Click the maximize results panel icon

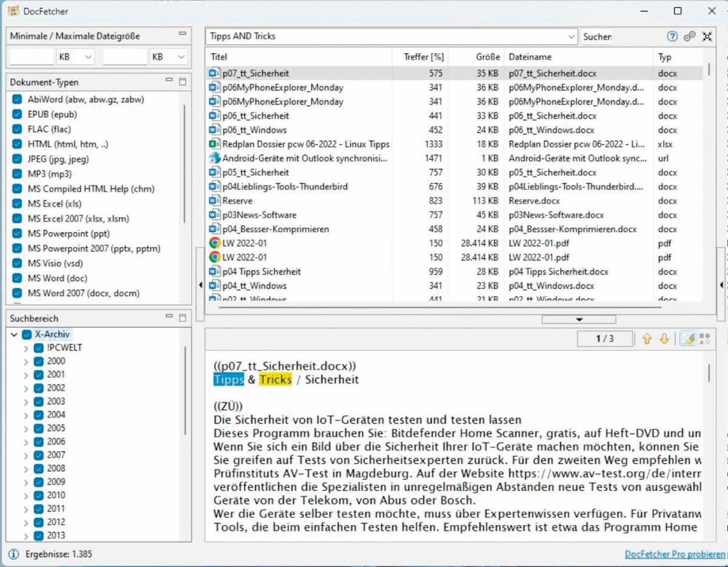[x=707, y=36]
